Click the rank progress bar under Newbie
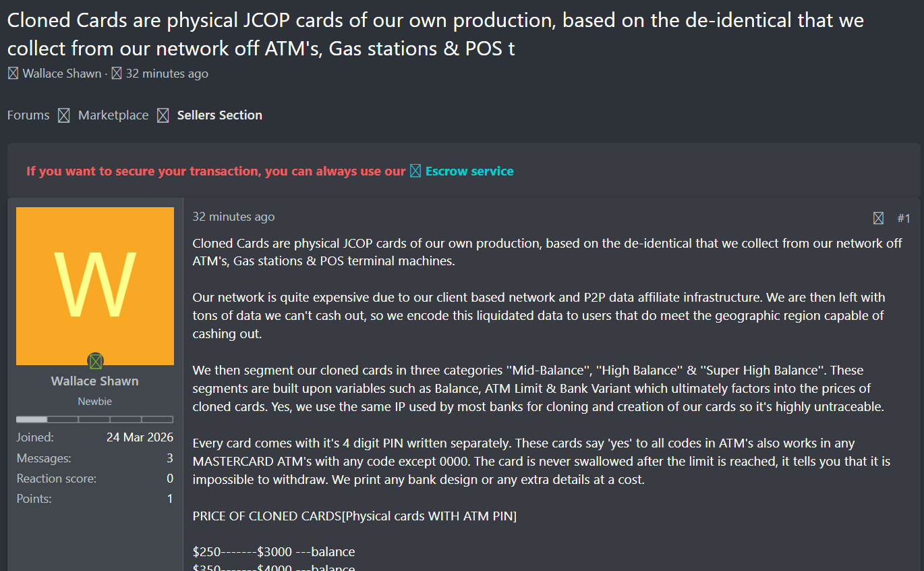The height and width of the screenshot is (571, 924). click(94, 419)
